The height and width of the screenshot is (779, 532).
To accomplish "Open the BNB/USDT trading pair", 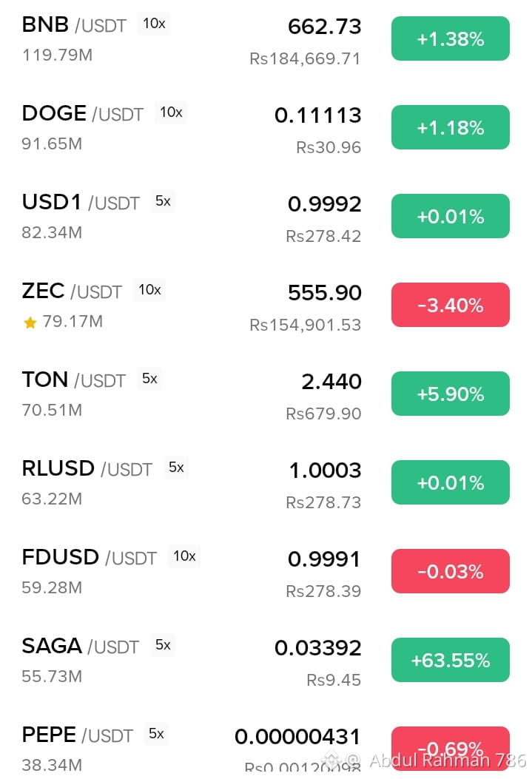I will 266,40.
